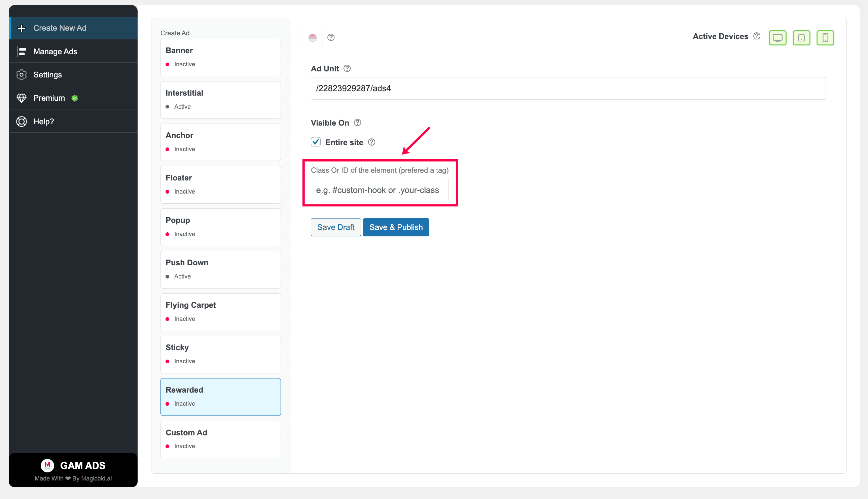The width and height of the screenshot is (868, 499).
Task: Toggle the tablet device icon
Action: [x=801, y=38]
